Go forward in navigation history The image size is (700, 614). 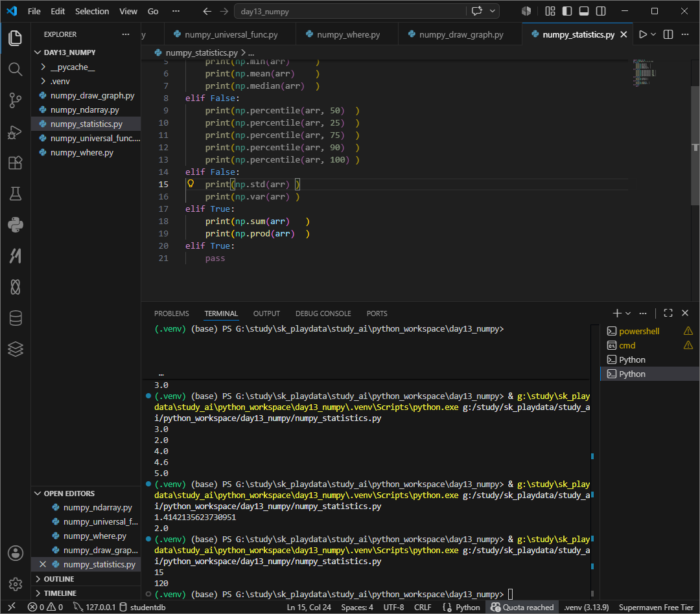point(224,11)
